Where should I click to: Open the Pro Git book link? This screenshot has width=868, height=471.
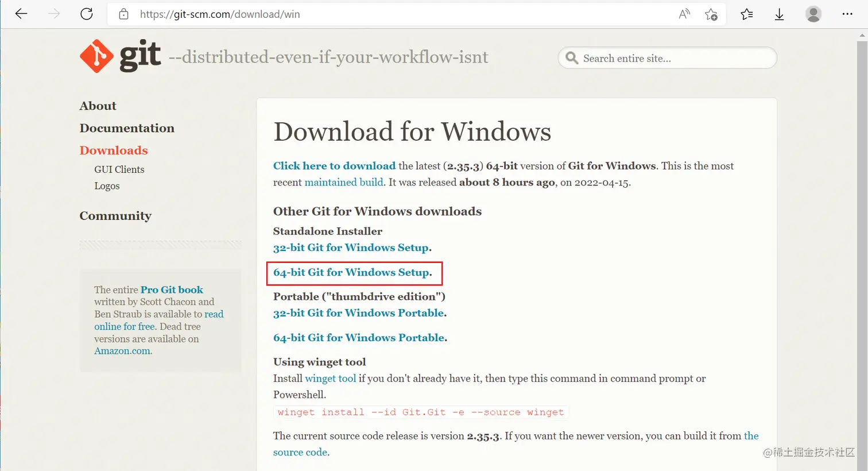tap(172, 289)
